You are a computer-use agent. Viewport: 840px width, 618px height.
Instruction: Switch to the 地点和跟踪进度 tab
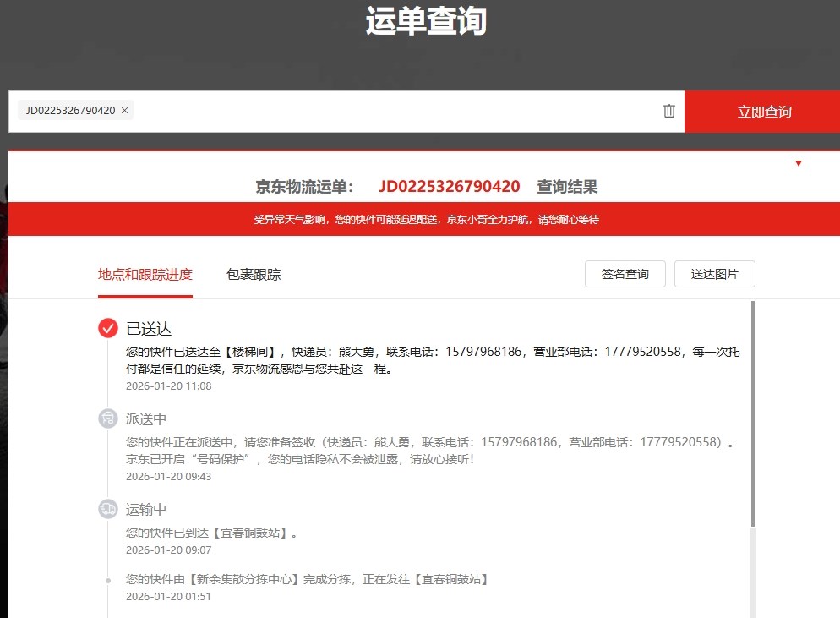tap(145, 274)
